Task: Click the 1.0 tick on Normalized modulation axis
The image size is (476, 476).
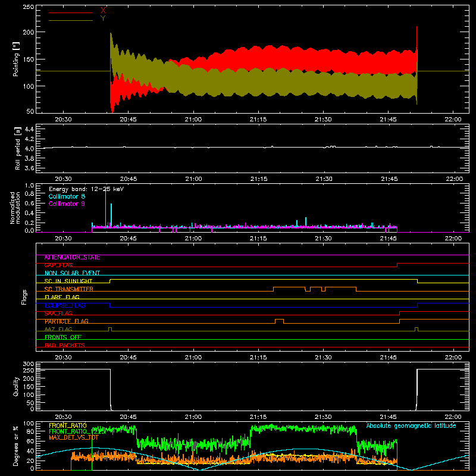Action: tap(29, 186)
